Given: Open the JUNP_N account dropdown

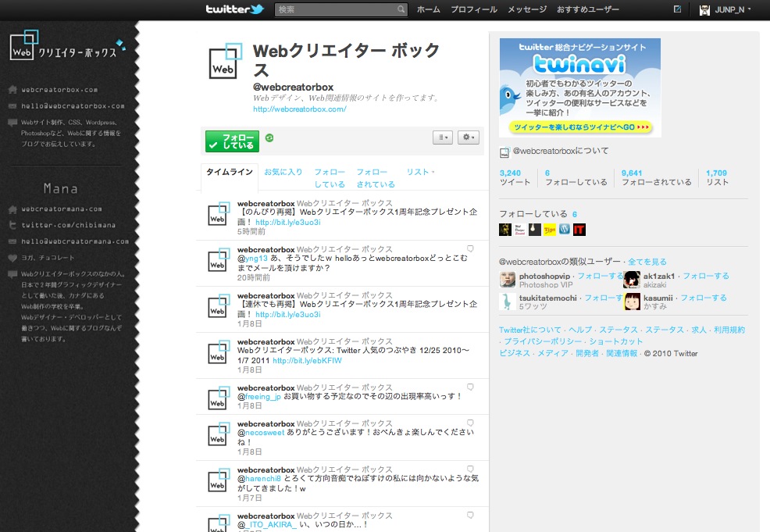Looking at the screenshot, I should tap(725, 10).
